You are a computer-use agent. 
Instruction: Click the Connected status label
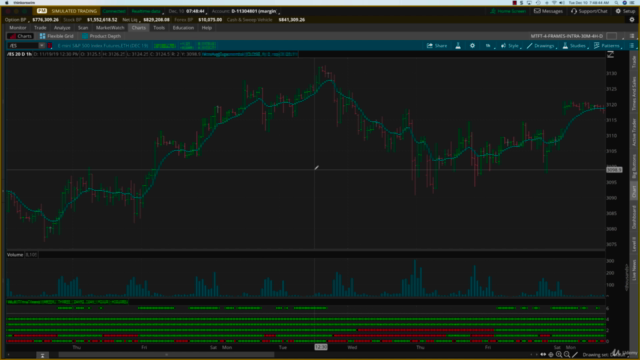click(x=114, y=11)
